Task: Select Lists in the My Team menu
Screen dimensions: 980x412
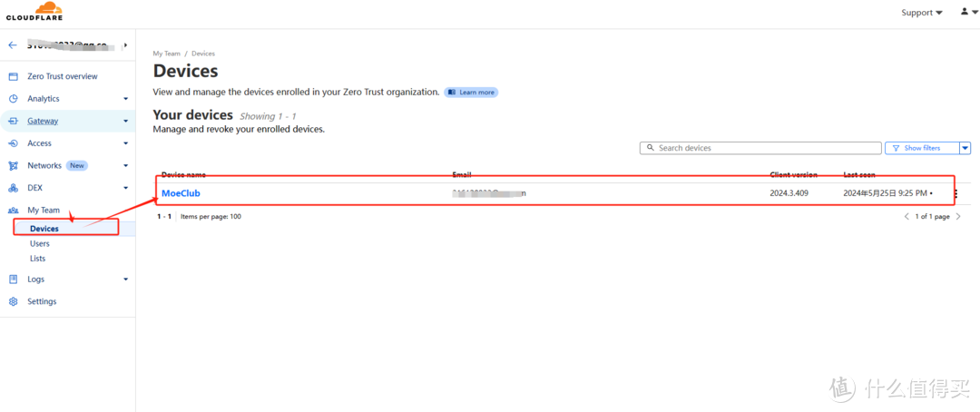Action: (x=37, y=259)
